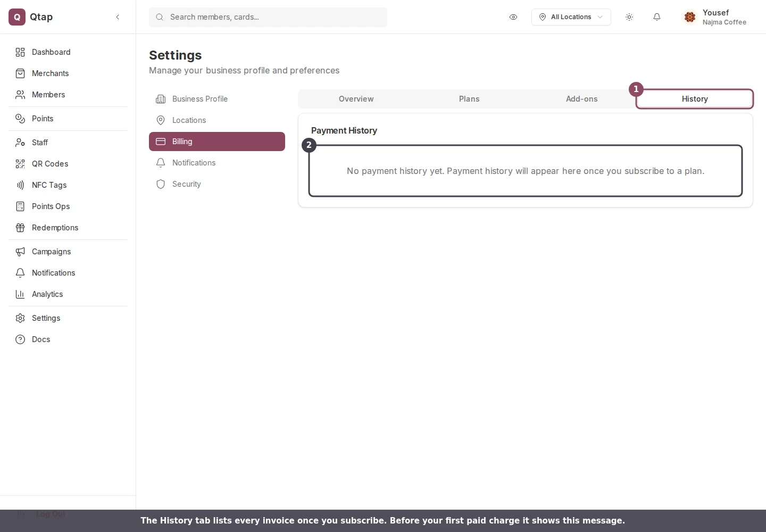The width and height of the screenshot is (766, 532).
Task: Collapse the sidebar with the chevron
Action: [x=118, y=17]
